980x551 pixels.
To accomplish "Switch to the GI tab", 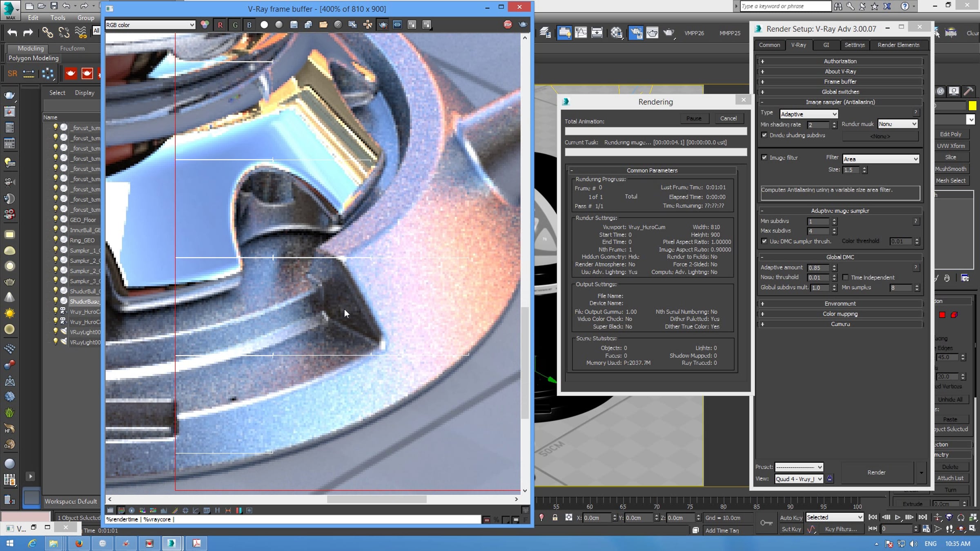I will (x=826, y=45).
